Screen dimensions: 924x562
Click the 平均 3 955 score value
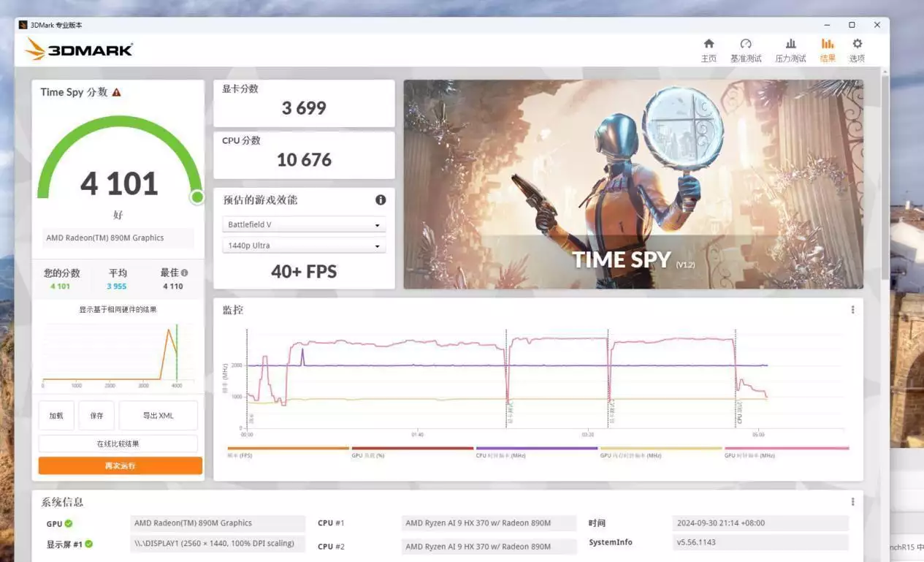point(117,286)
